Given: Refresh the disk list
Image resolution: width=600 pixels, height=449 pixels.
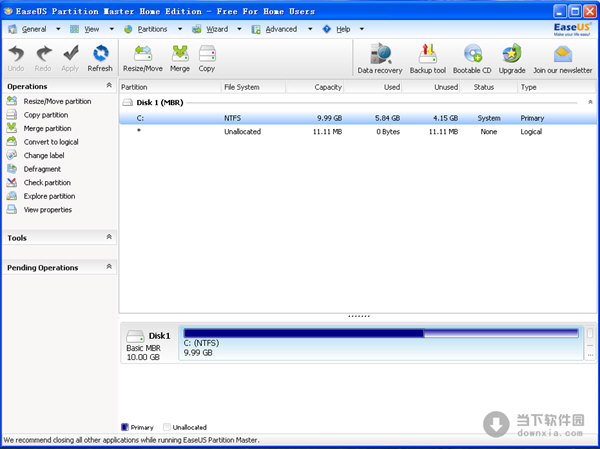Looking at the screenshot, I should click(x=100, y=58).
